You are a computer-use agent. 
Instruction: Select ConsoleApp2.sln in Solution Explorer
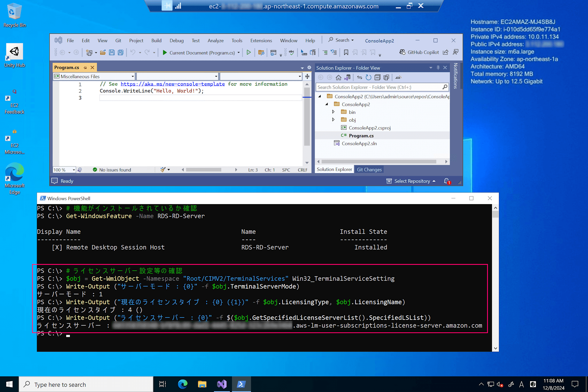point(359,144)
